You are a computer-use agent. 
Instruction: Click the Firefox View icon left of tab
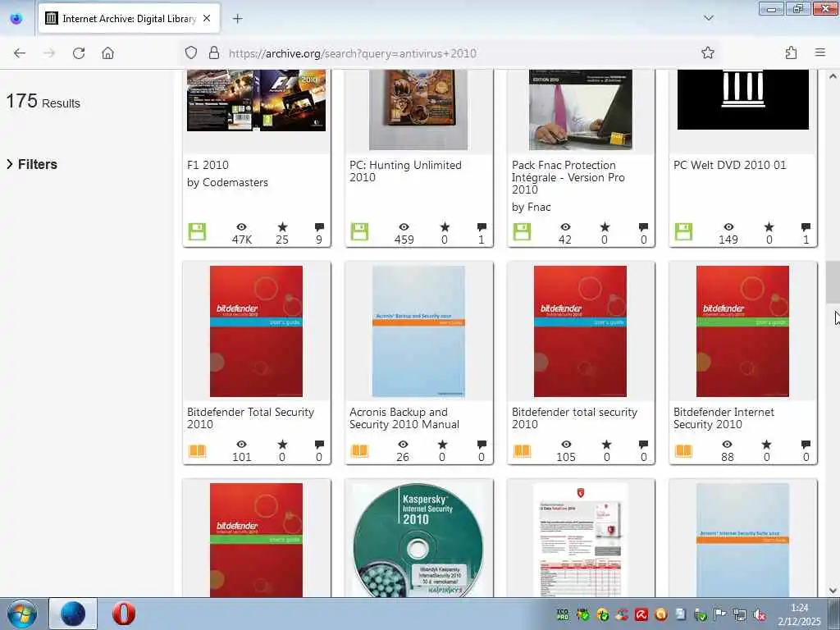tap(16, 19)
